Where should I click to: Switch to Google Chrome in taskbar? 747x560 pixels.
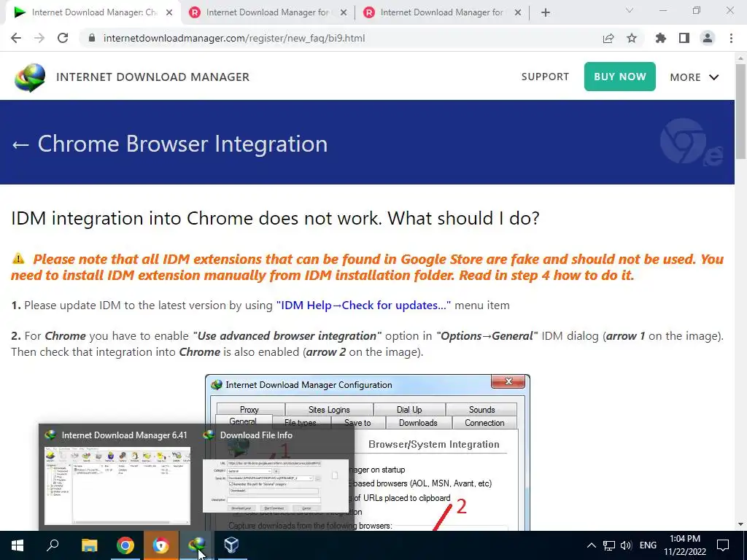tap(125, 545)
